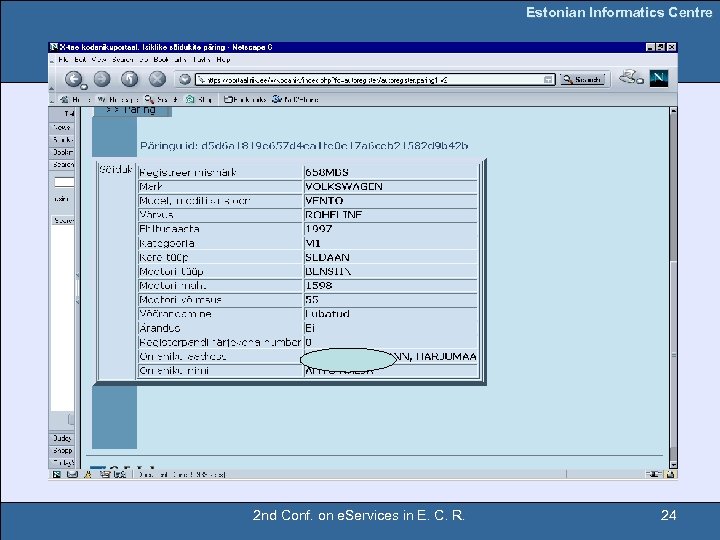Image resolution: width=720 pixels, height=540 pixels.
Task: Click the My Netscape icon on personal toolbar
Action: (101, 99)
